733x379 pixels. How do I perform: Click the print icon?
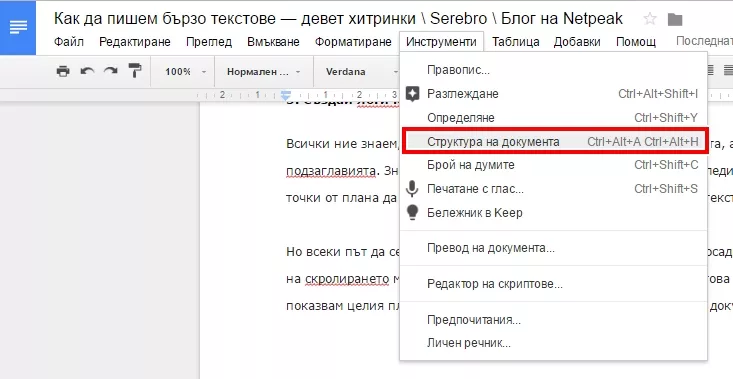pos(63,72)
